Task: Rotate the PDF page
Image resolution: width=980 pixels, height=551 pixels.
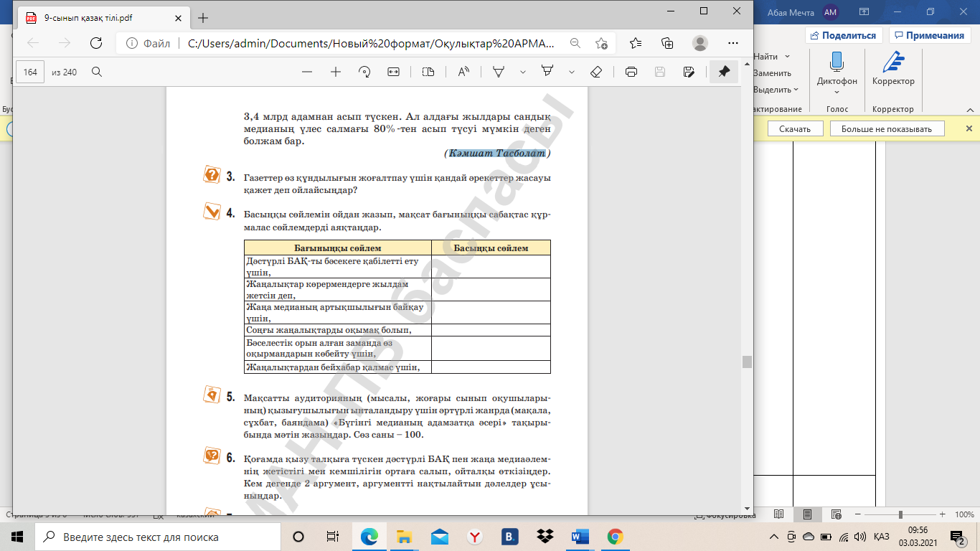Action: pos(364,72)
